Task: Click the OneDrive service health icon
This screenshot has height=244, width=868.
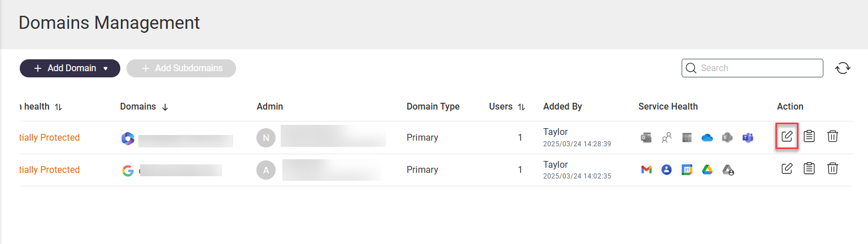Action: tap(707, 137)
